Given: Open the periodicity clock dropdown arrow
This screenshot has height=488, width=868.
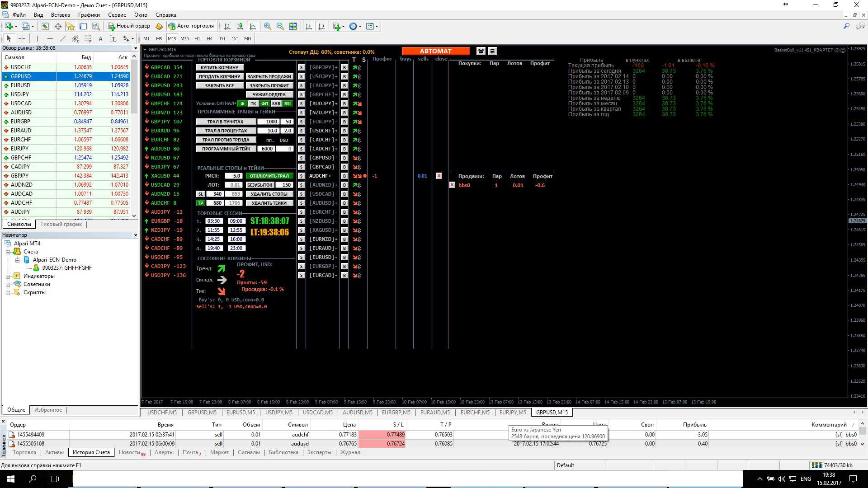Looking at the screenshot, I should [360, 26].
